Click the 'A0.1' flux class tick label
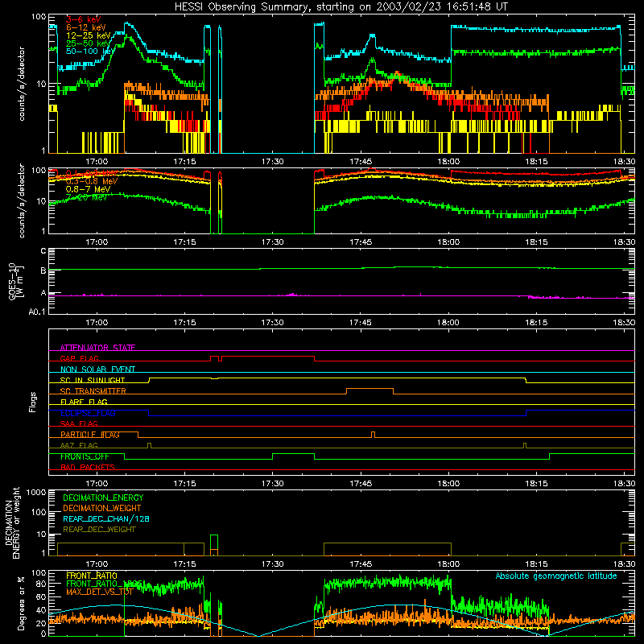Screen dimensions: 644x644 pos(37,312)
